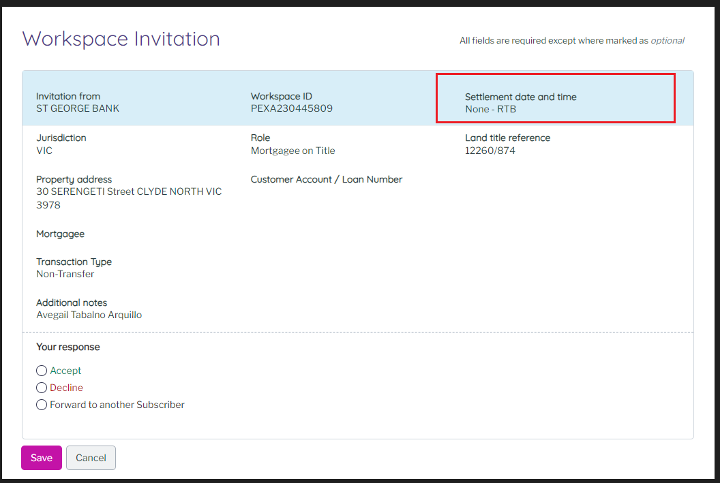The image size is (720, 484).
Task: Click the Avegail Tabalno Arquillo note text
Action: tap(89, 315)
